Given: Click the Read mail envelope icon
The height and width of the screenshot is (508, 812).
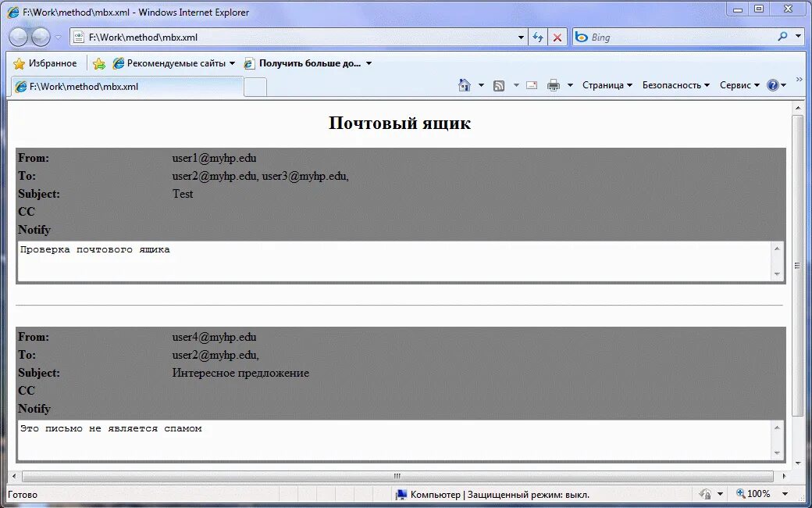Looking at the screenshot, I should pos(532,85).
